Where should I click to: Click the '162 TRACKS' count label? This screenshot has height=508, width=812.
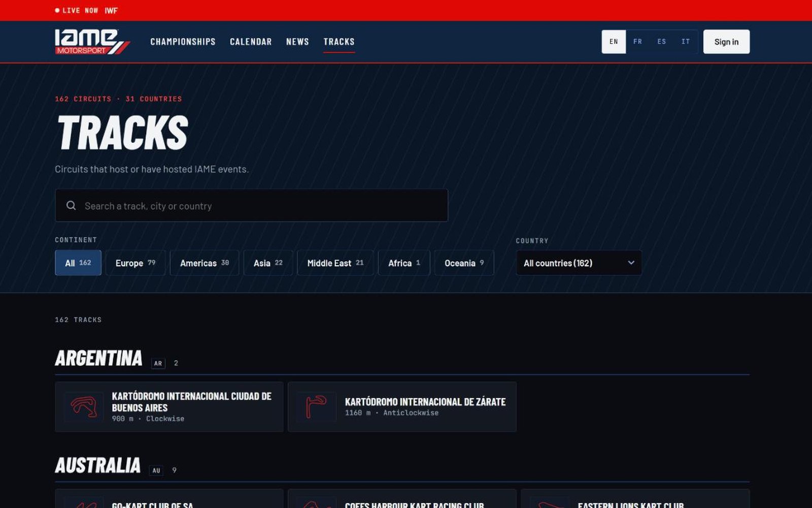pos(78,320)
